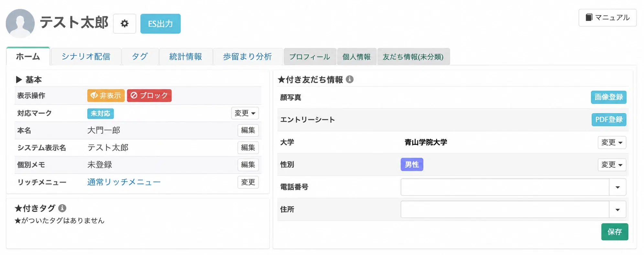
Task: Go to the 歩留まり分析 tab
Action: [248, 57]
